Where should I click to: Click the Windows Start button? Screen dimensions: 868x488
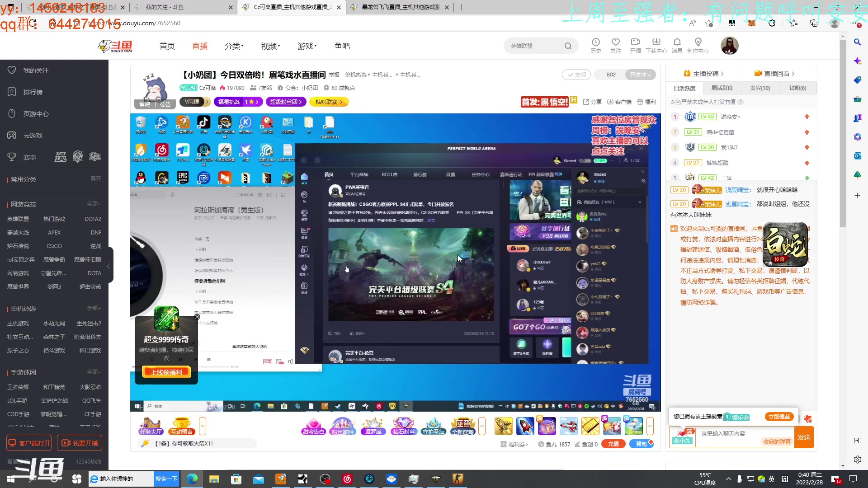click(x=11, y=479)
